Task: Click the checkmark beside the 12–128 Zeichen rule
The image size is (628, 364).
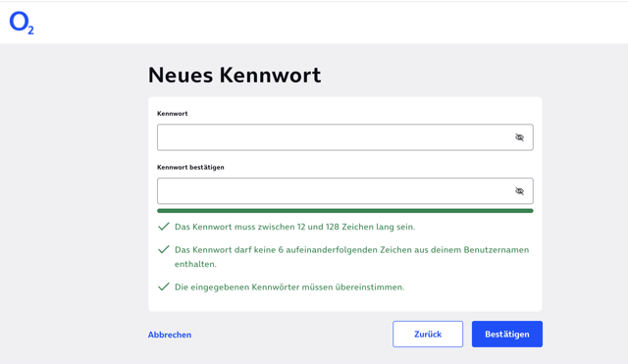Action: click(x=164, y=227)
